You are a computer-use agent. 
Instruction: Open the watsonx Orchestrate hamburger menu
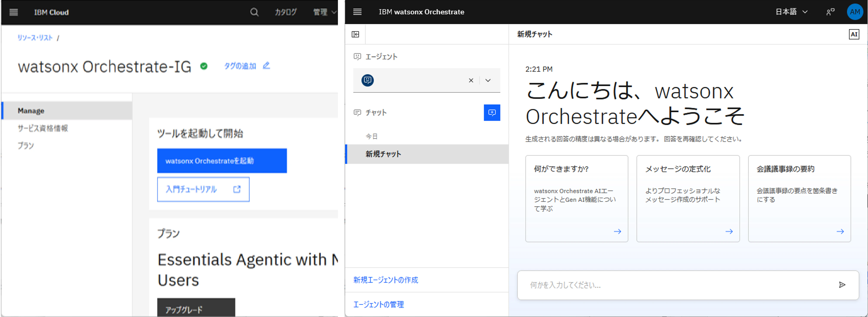click(357, 12)
